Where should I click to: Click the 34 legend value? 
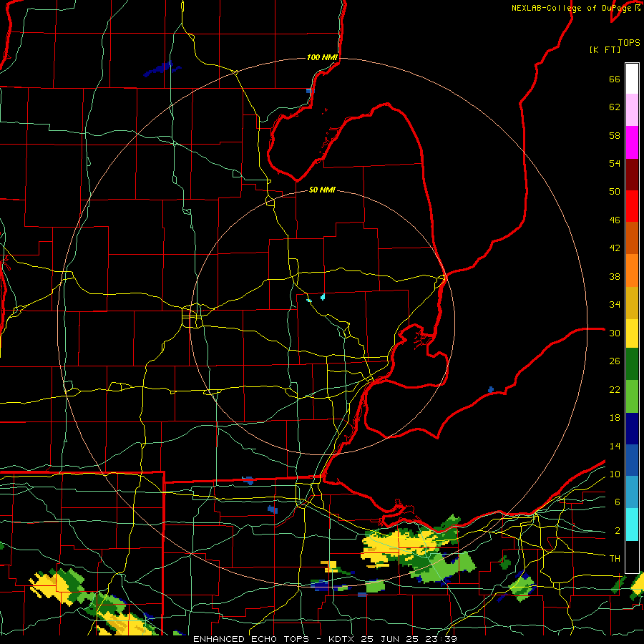click(x=615, y=305)
